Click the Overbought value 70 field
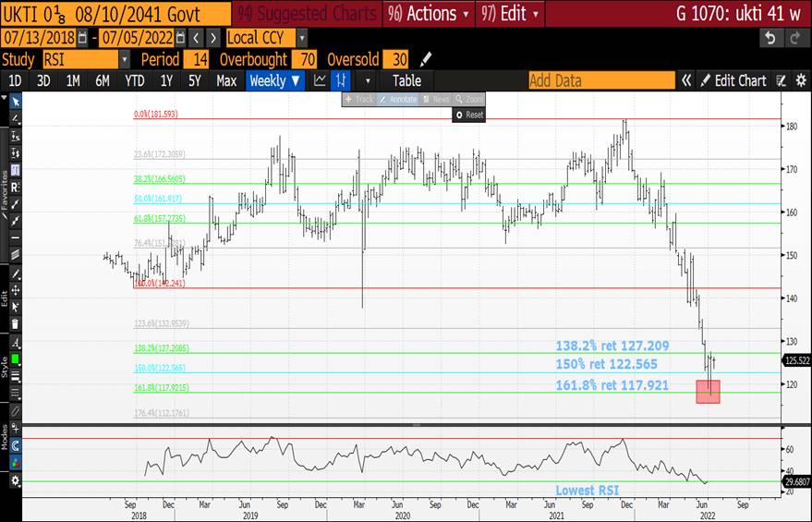Image resolution: width=812 pixels, height=522 pixels. point(305,59)
